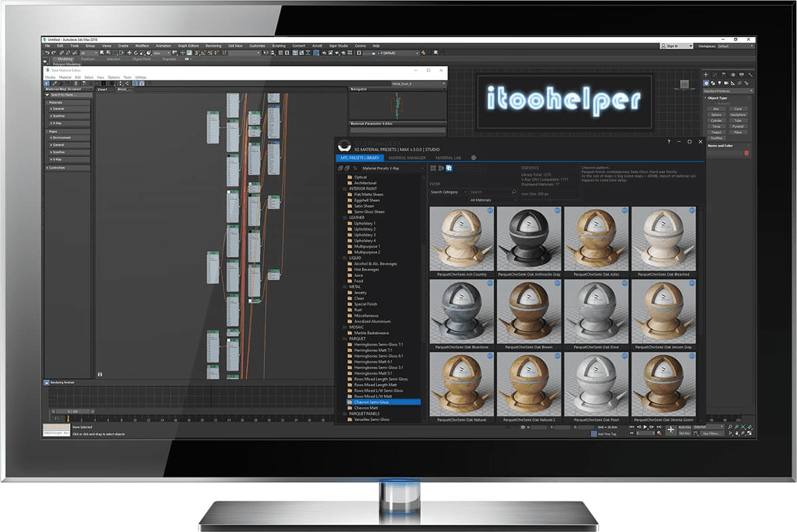Open the Create tab in the command panel
This screenshot has height=532, width=797.
[x=706, y=75]
